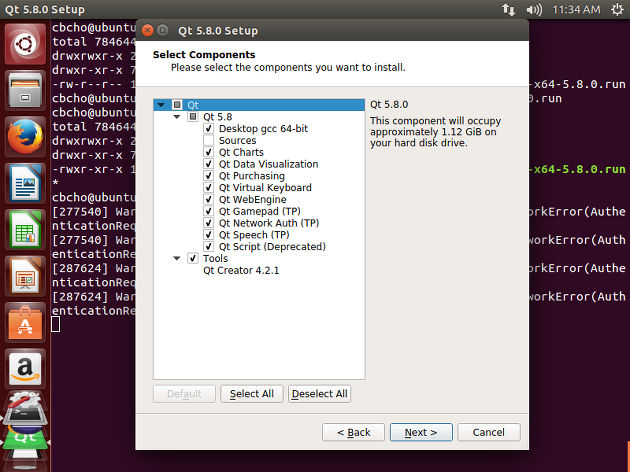This screenshot has height=472, width=630.
Task: Click the 1.12 GiB disk space description
Action: (x=436, y=132)
